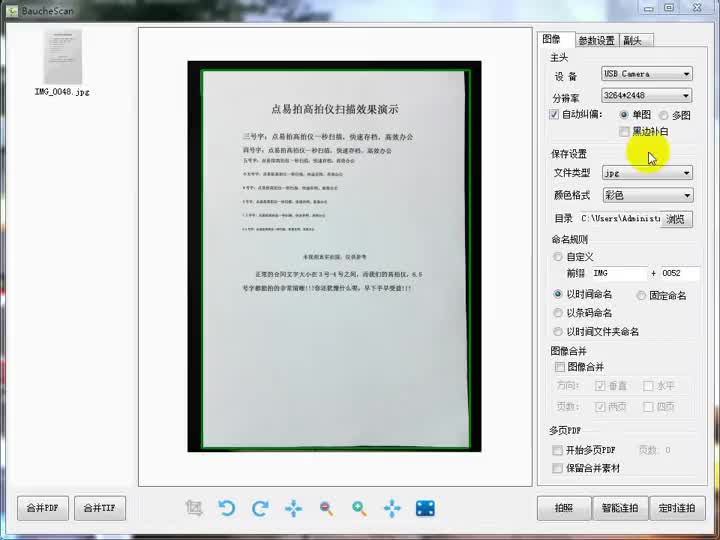This screenshot has width=720, height=540.
Task: Click inward-arrows icon beside zoom-out magnifier
Action: point(293,508)
